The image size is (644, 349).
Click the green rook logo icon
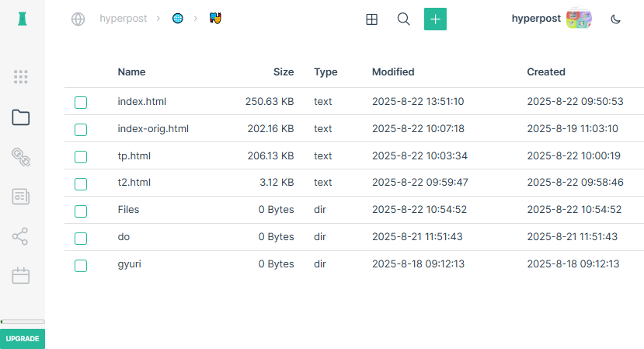23,19
